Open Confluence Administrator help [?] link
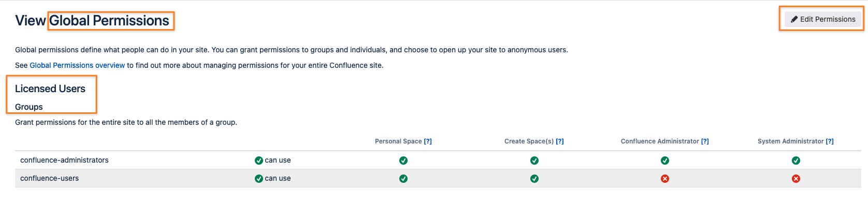The height and width of the screenshot is (203, 868). click(705, 141)
